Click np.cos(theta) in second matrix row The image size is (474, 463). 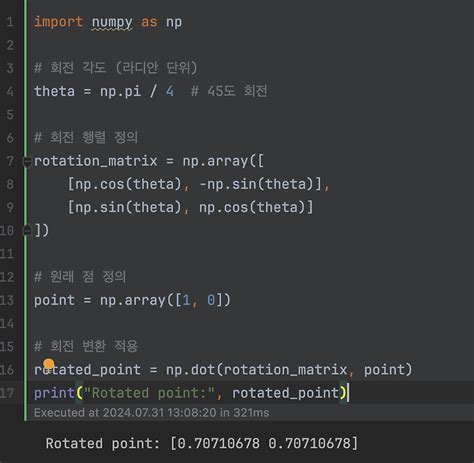coord(256,207)
